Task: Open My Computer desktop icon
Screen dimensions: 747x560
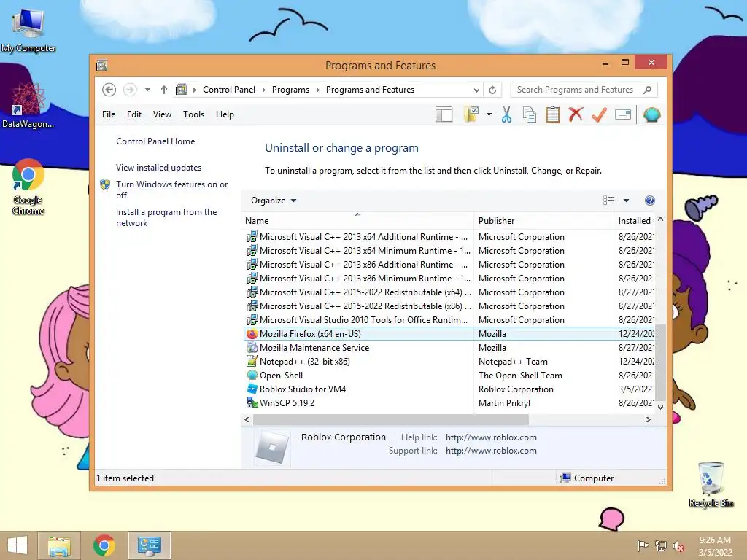Action: click(28, 29)
